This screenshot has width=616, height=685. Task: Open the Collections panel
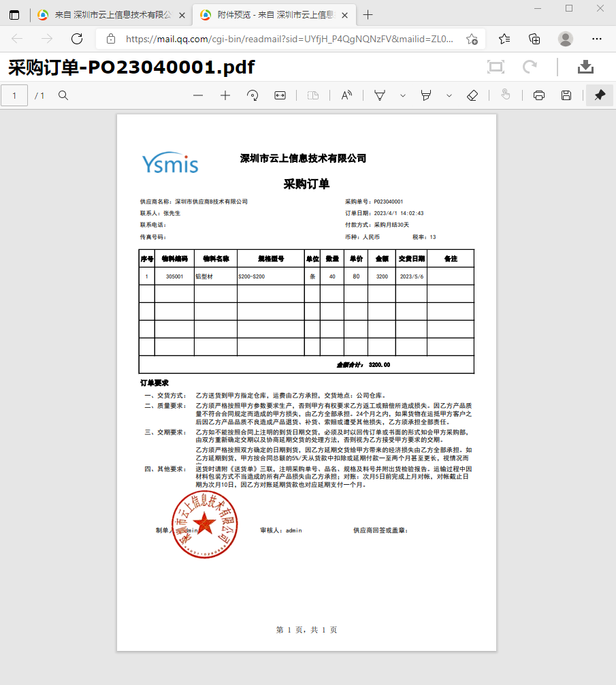click(534, 39)
